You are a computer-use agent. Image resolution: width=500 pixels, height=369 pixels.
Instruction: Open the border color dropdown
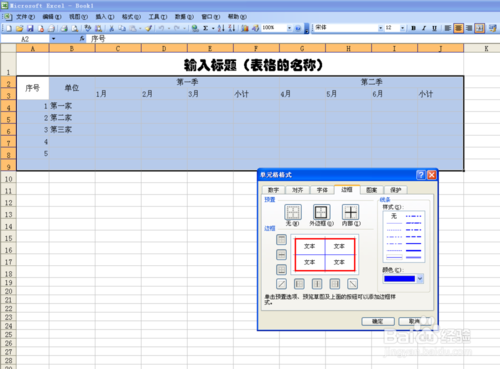(420, 278)
